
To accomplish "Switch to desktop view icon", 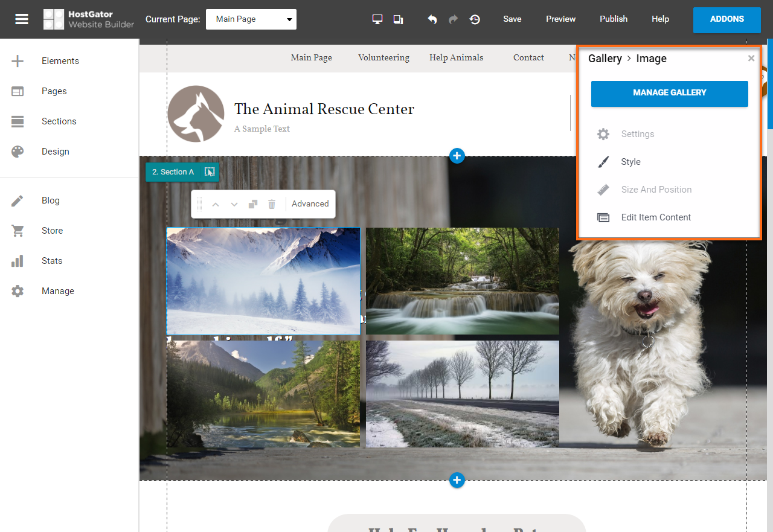I will 377,19.
